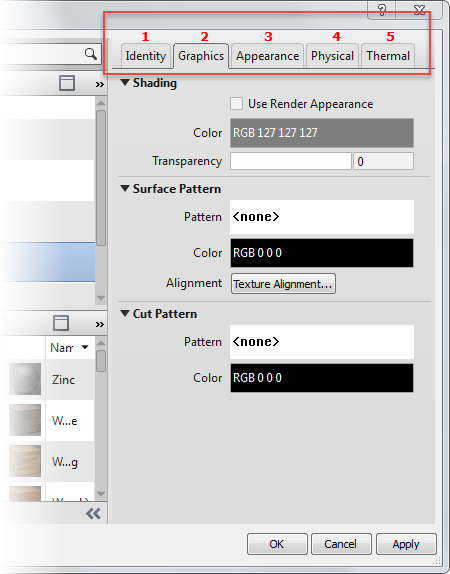Collapse the Cut Pattern section
Screen dimensions: 450x574
tap(125, 313)
